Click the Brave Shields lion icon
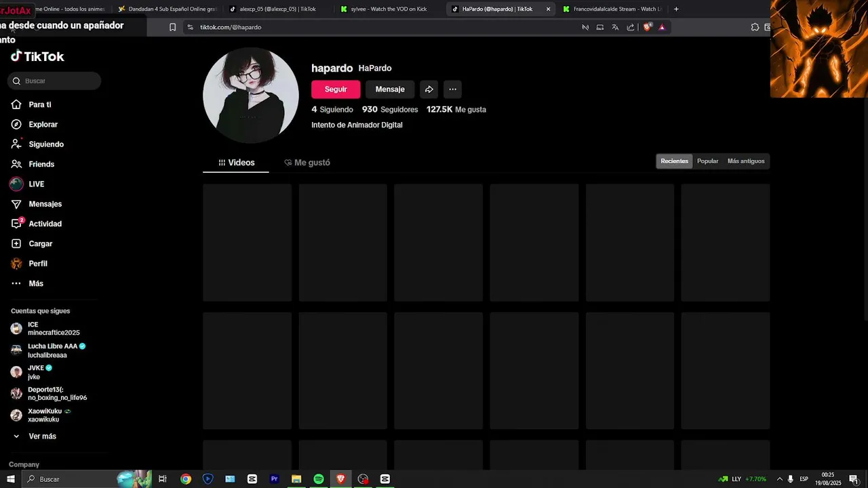The width and height of the screenshot is (868, 488). click(647, 27)
